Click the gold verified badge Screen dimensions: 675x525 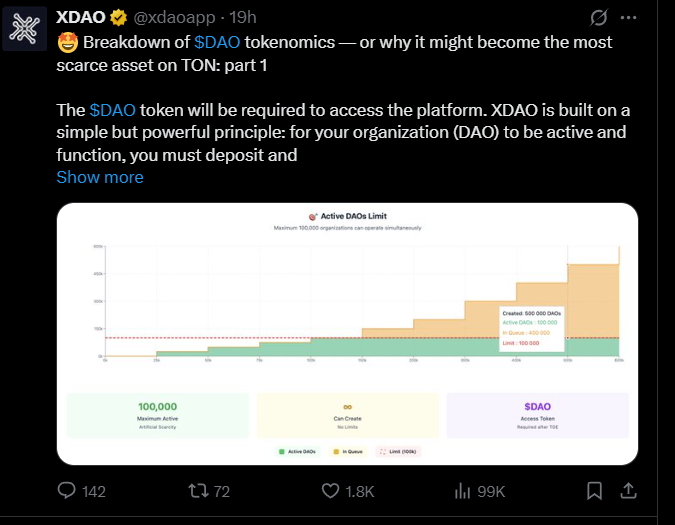[118, 18]
